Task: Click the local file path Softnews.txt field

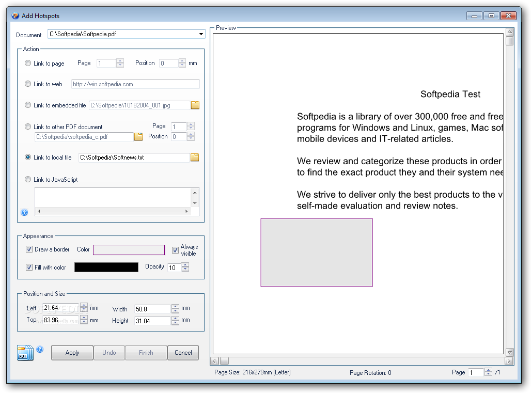Action: pos(134,157)
